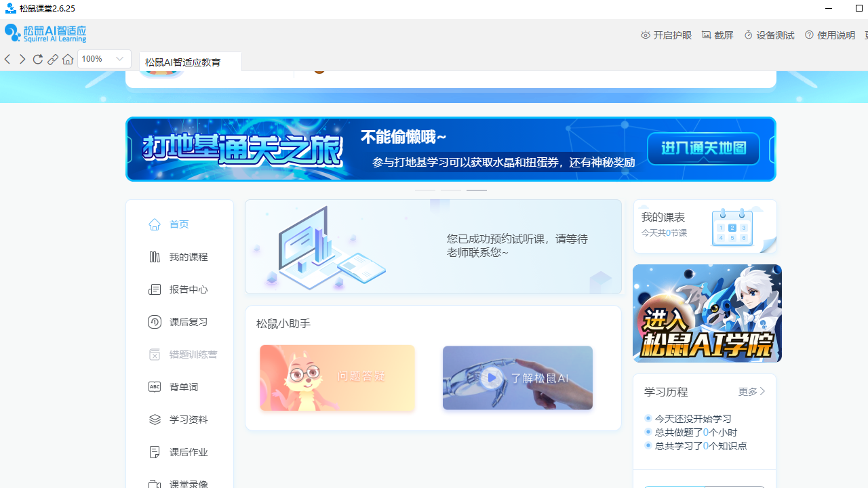This screenshot has width=868, height=488.
Task: Open the 使用说明 help guide
Action: [829, 35]
